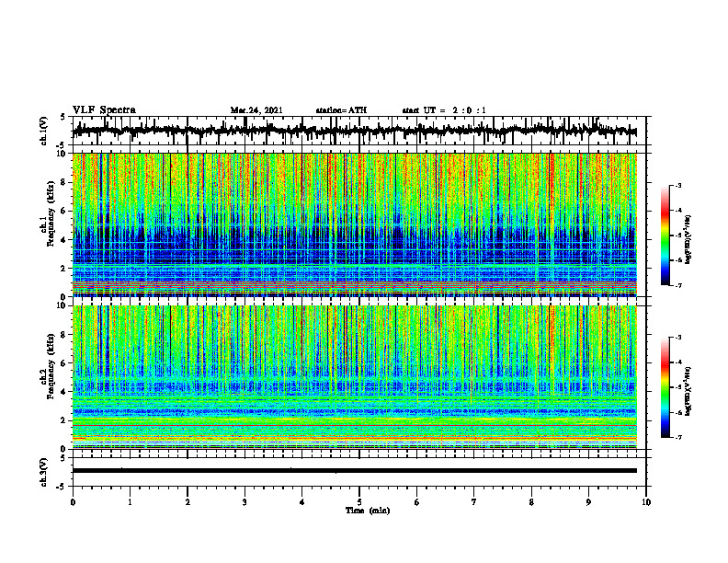
Task: Click time axis tick label 8
Action: coord(531,502)
